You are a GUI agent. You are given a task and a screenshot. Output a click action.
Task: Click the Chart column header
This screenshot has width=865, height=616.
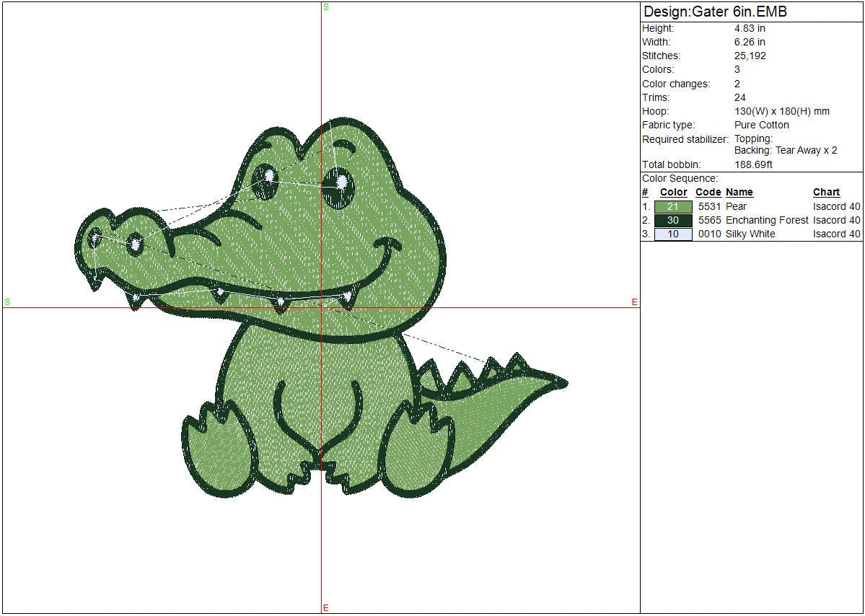point(826,192)
